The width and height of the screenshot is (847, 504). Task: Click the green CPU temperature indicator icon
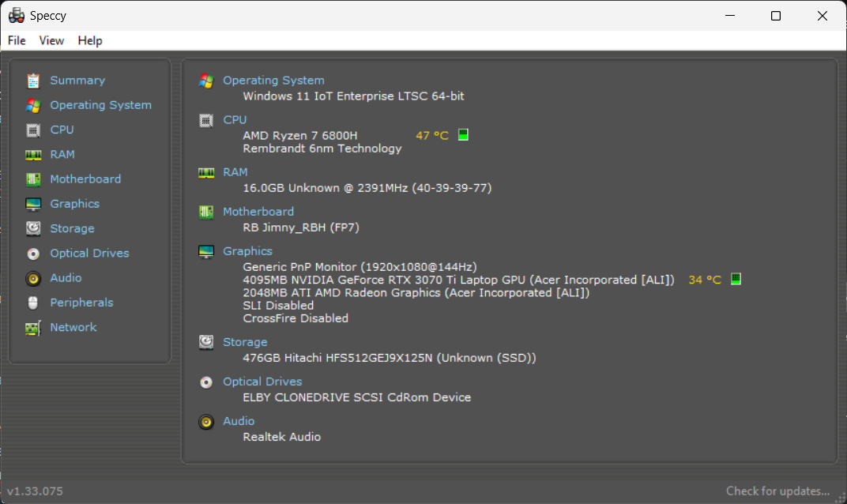coord(463,134)
